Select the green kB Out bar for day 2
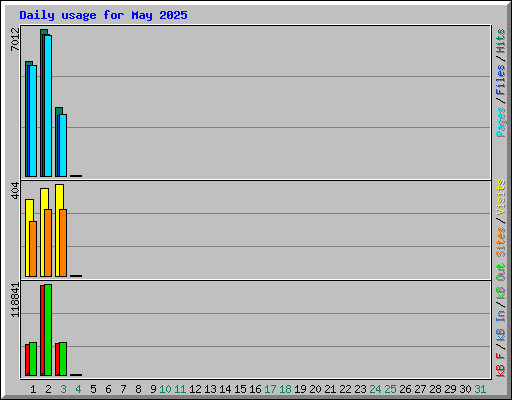512x400 pixels. [x=48, y=330]
